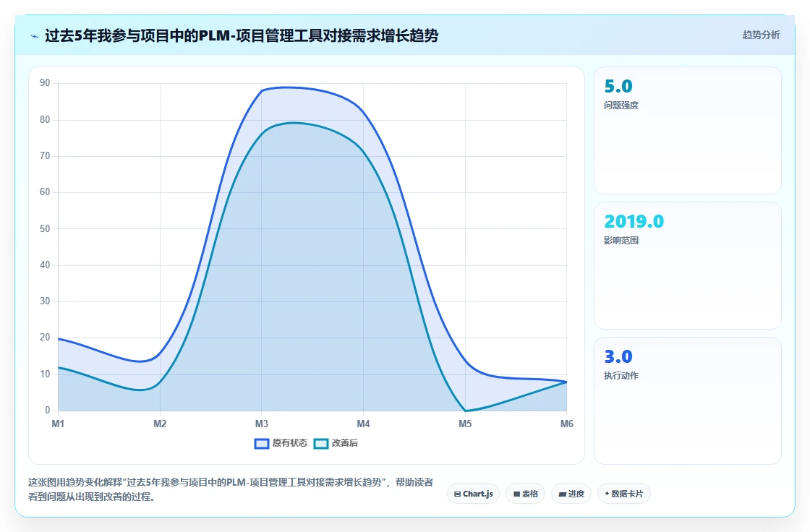
Task: Toggle the 改善后 legend swatch
Action: click(x=321, y=443)
